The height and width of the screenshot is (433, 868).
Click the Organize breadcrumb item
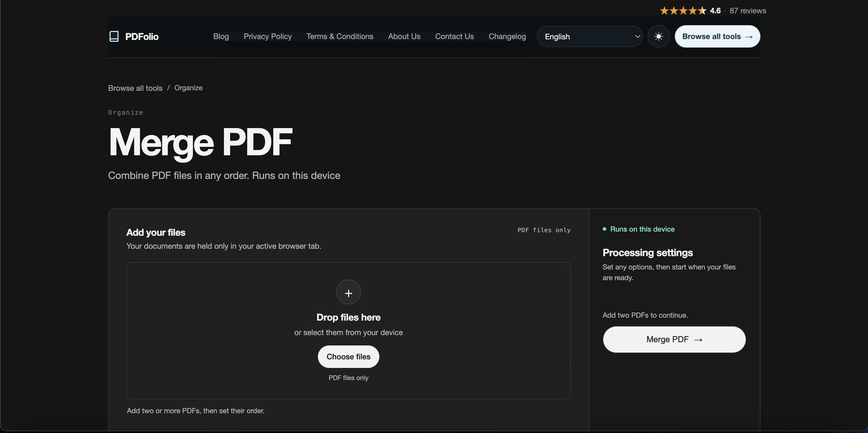[188, 88]
